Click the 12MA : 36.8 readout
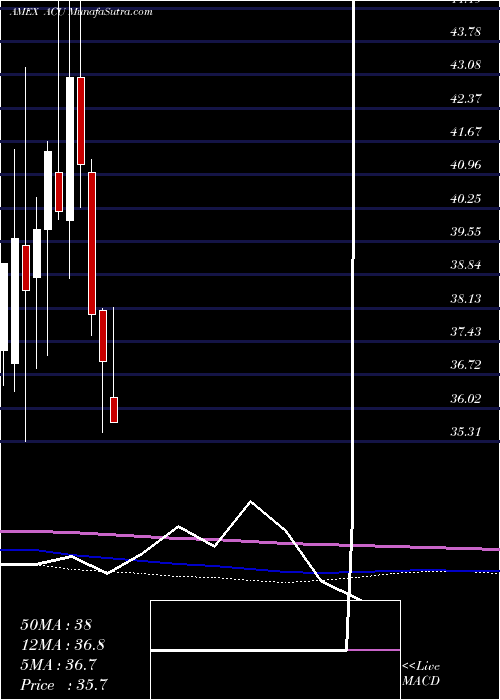Screen dimensions: 500x700 point(63,645)
